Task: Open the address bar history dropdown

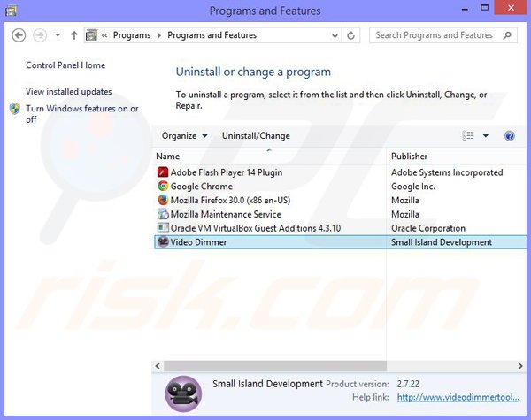Action: point(335,35)
